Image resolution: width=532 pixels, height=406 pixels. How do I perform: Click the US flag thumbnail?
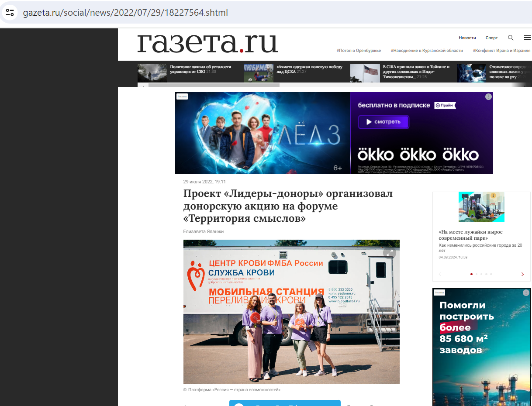pyautogui.click(x=365, y=73)
